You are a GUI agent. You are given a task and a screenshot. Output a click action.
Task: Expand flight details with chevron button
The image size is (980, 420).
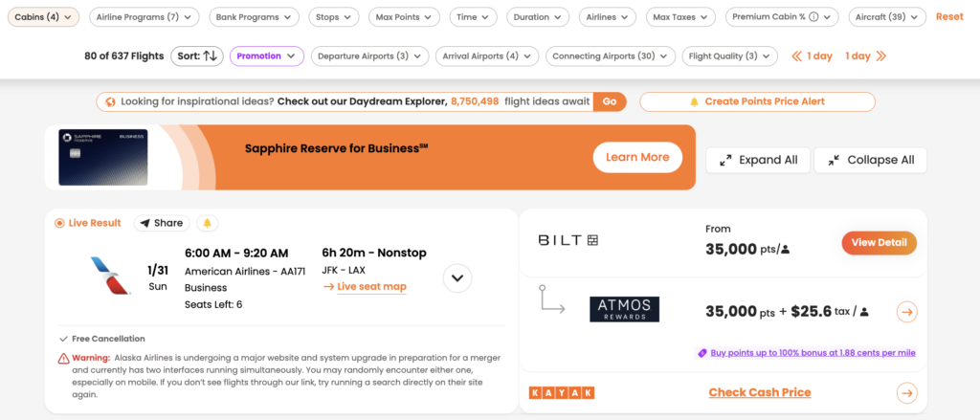point(457,278)
